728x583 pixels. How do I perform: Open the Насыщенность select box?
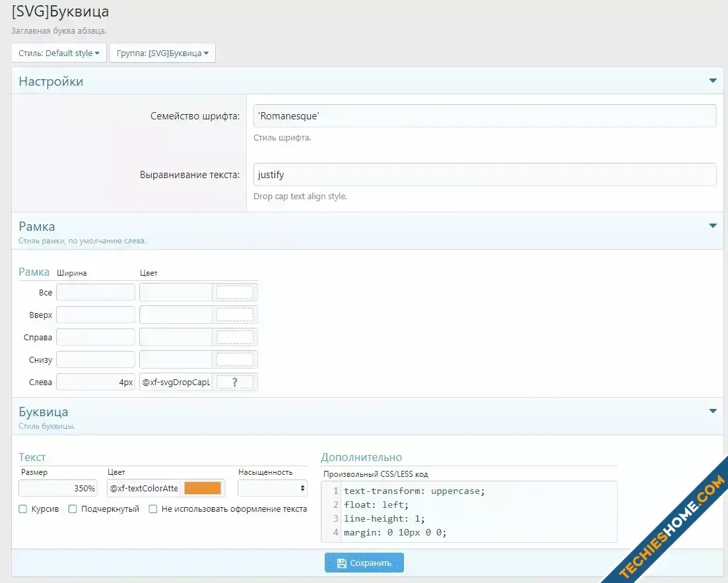click(273, 488)
